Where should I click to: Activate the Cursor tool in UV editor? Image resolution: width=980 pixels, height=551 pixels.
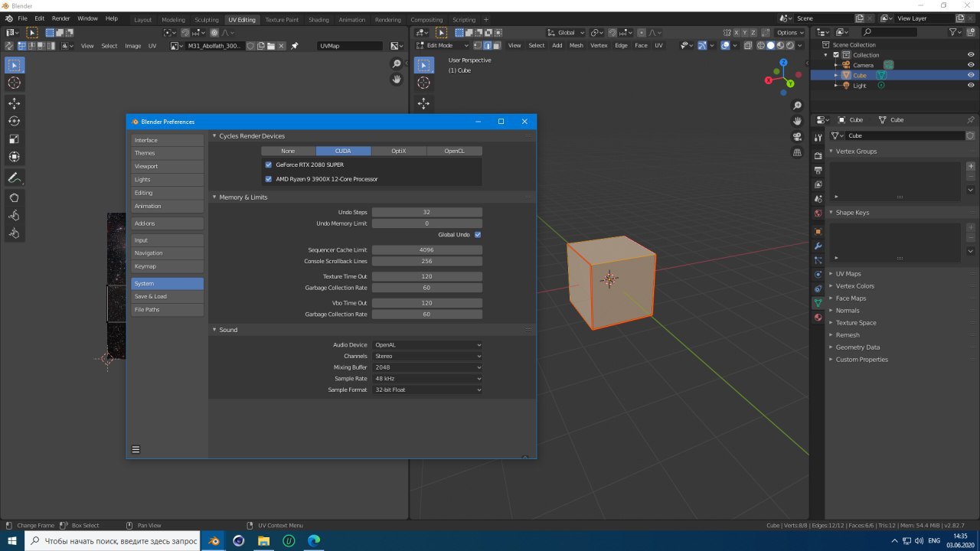point(15,83)
